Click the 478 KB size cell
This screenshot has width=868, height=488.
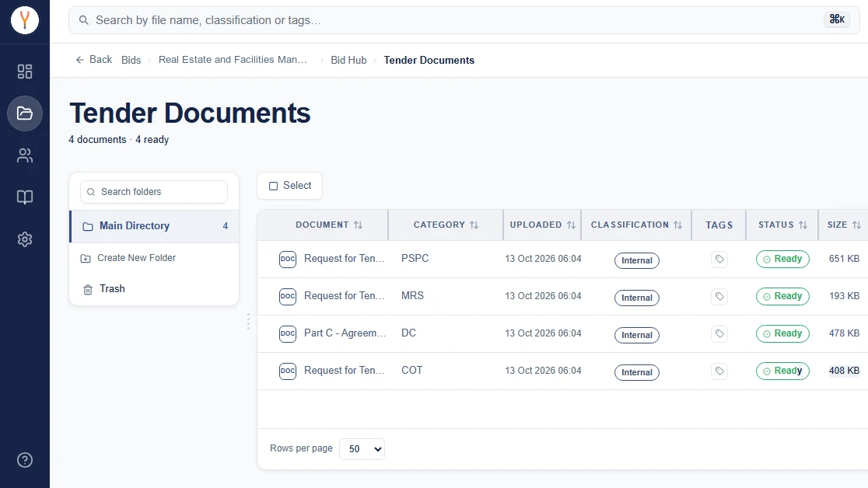pyautogui.click(x=844, y=333)
